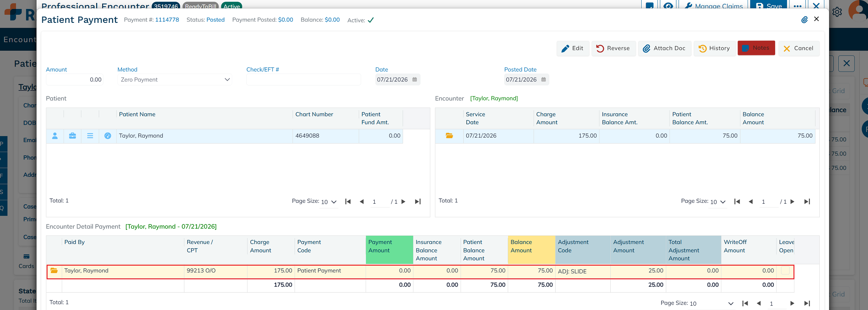This screenshot has width=868, height=310.
Task: Click the red Notes button
Action: coord(756,48)
